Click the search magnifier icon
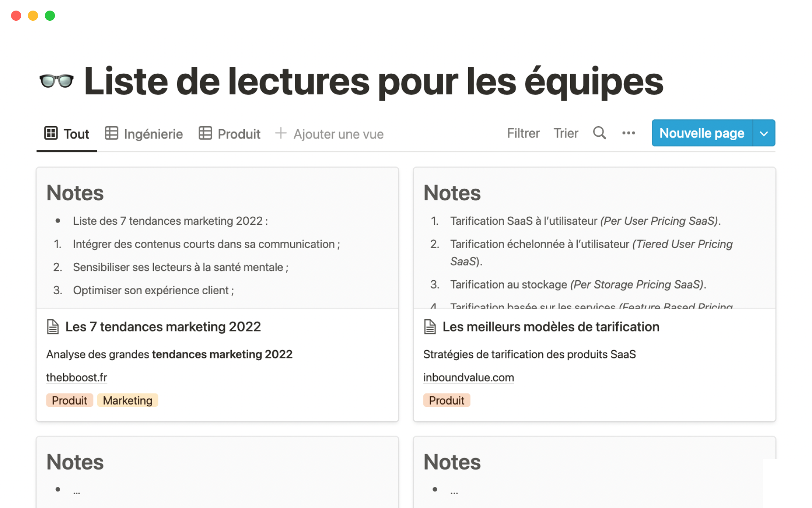The image size is (812, 508). (599, 133)
